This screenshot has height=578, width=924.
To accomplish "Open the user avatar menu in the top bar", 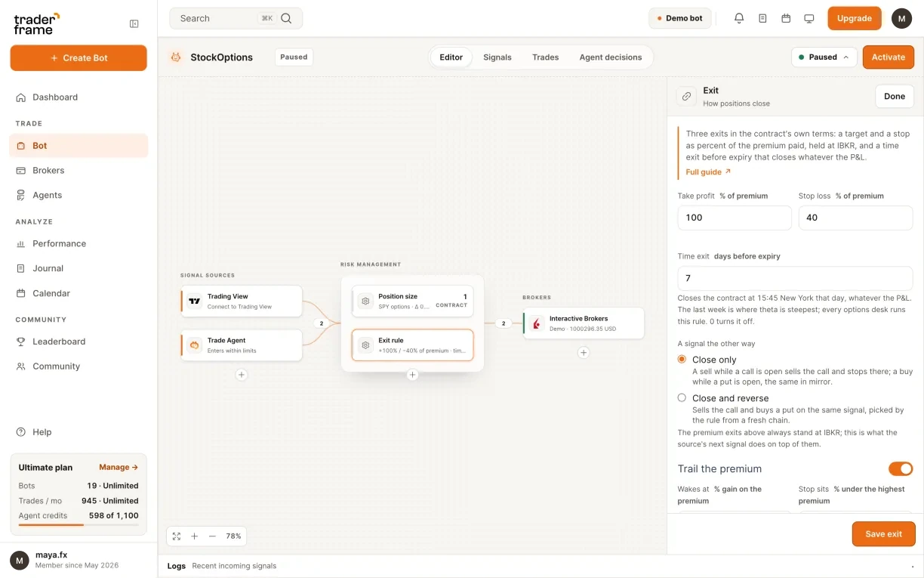I will (901, 18).
